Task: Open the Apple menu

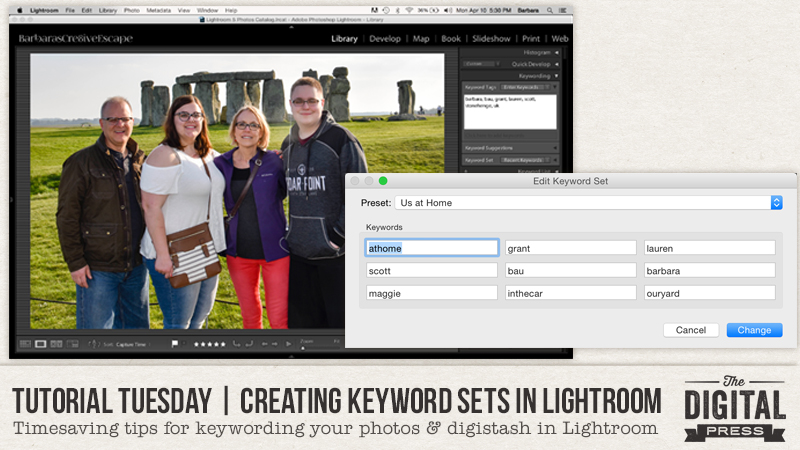Action: tap(19, 10)
